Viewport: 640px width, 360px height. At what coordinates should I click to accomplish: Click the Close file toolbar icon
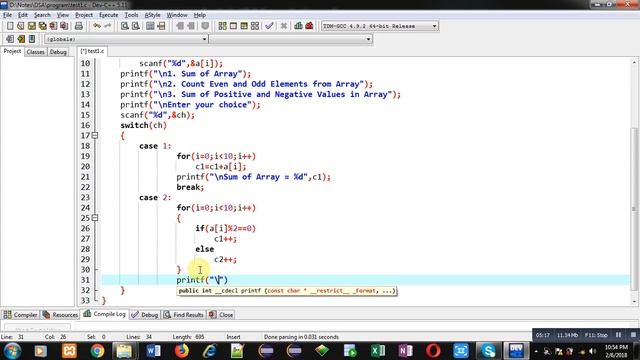pos(53,26)
